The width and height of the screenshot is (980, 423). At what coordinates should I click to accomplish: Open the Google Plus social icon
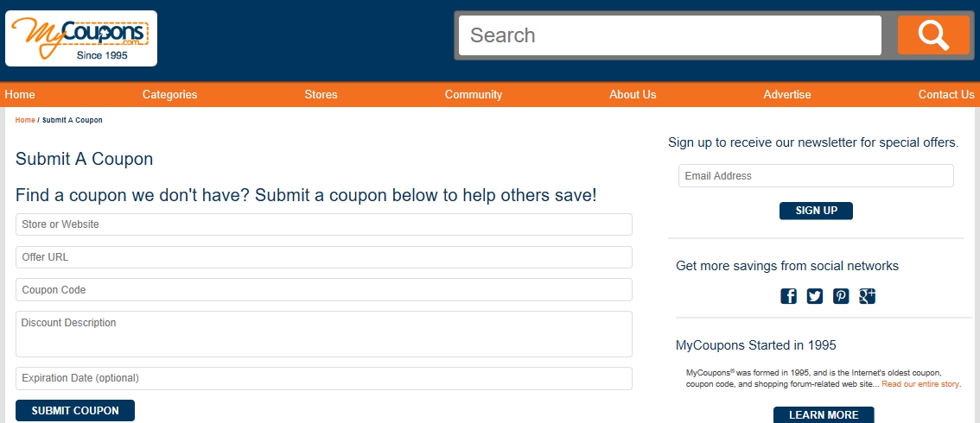click(x=868, y=296)
